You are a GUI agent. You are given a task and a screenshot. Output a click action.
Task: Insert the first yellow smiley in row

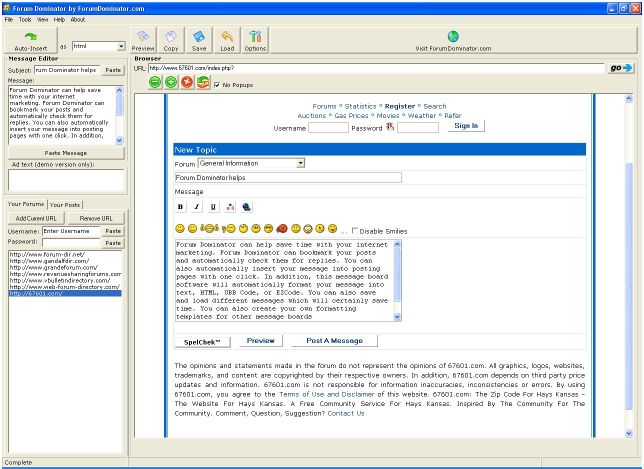pyautogui.click(x=179, y=228)
